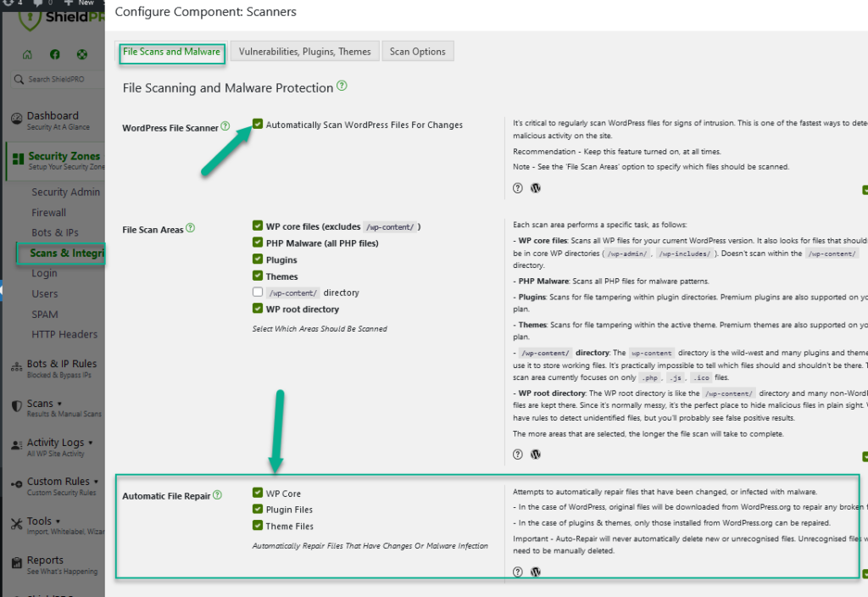Click the Scans shield icon

(x=16, y=405)
